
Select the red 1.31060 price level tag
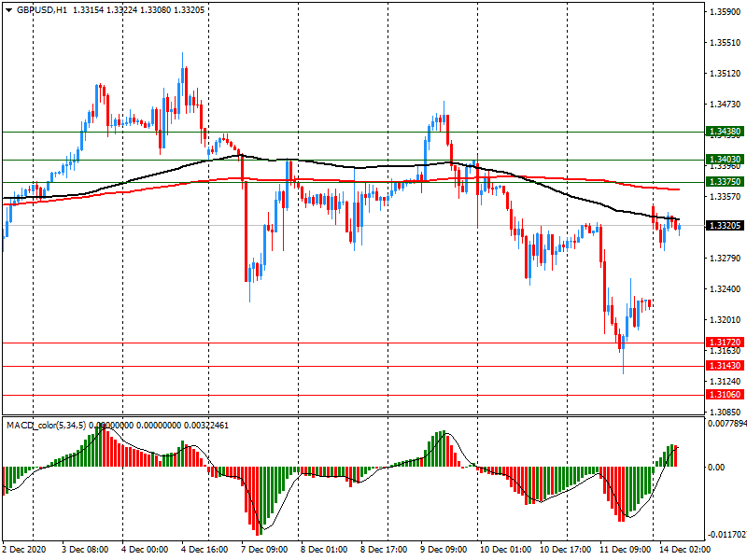click(x=725, y=395)
